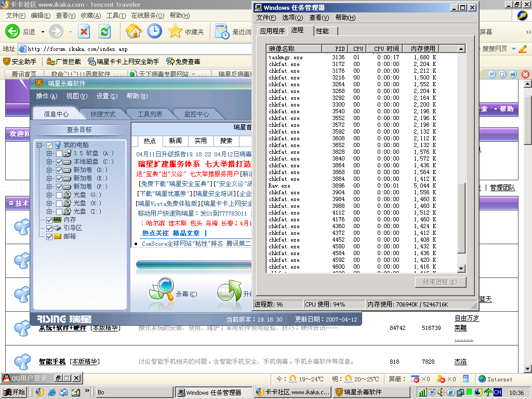This screenshot has height=399, width=532.
Task: Switch to 性能 tab in Task Manager
Action: tap(322, 31)
